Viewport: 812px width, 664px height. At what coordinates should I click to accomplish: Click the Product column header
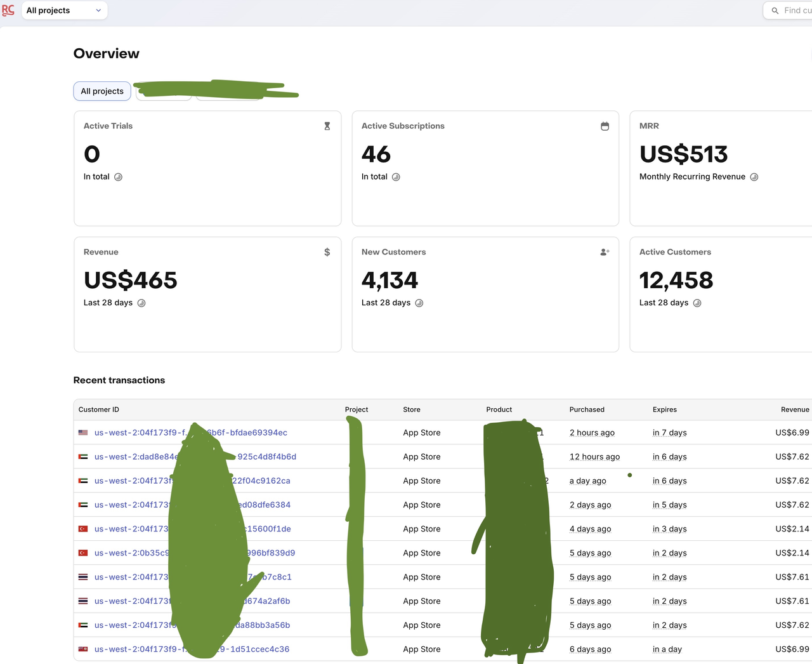(x=499, y=409)
